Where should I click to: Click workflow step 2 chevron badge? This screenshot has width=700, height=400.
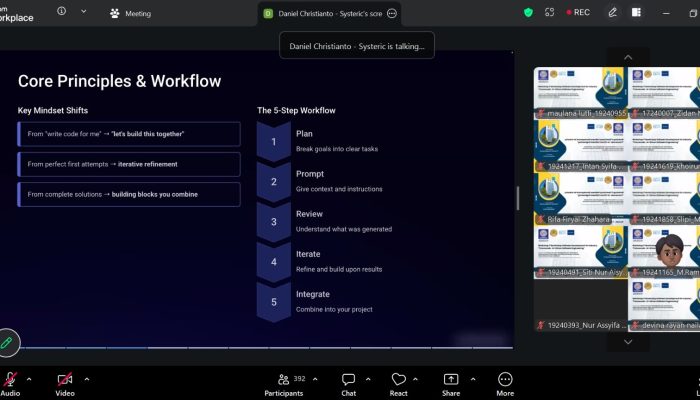point(274,182)
